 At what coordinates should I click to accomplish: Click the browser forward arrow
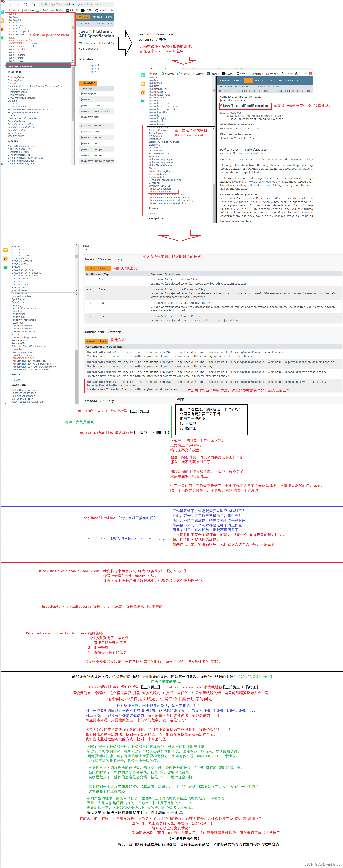[18, 4]
